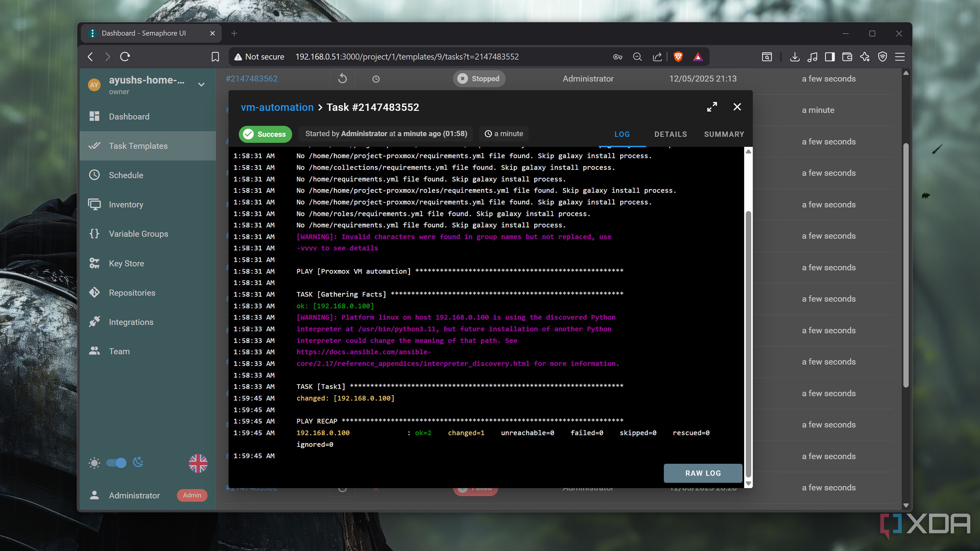Open a new browser tab

(x=234, y=33)
